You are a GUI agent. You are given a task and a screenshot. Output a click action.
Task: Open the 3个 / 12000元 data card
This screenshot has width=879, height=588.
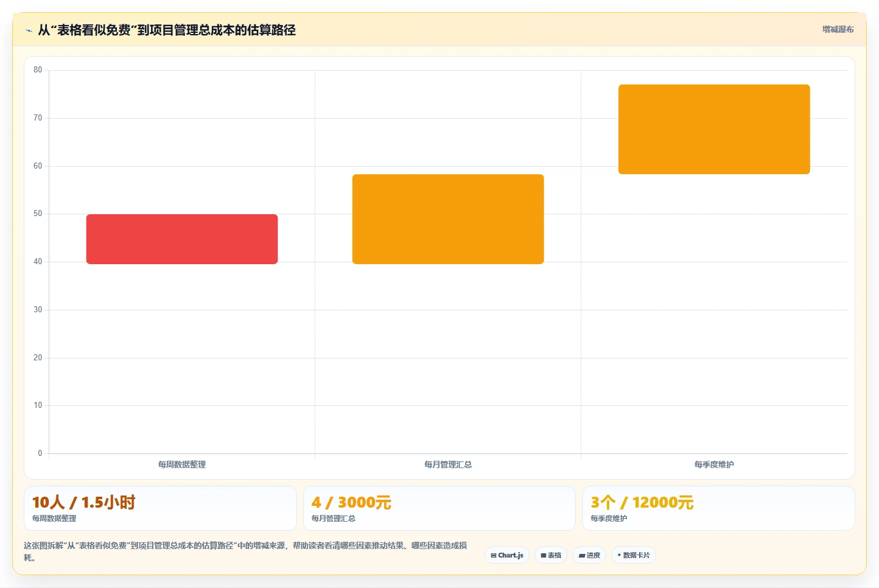pos(718,508)
